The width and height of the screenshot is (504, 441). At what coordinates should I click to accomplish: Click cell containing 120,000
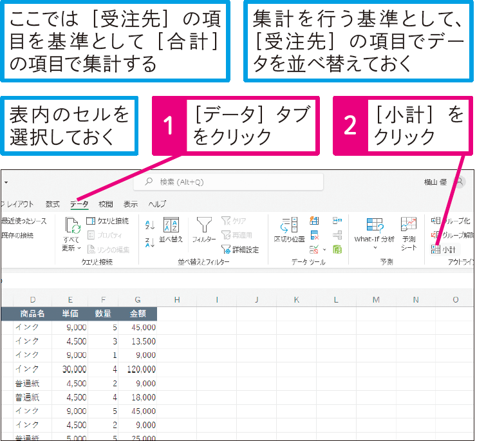(x=138, y=369)
